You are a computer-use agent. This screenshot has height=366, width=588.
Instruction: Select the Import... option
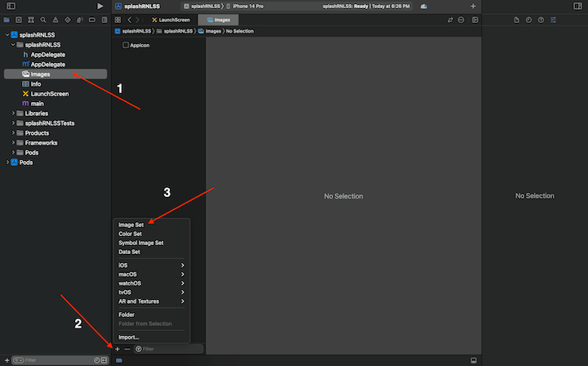129,337
